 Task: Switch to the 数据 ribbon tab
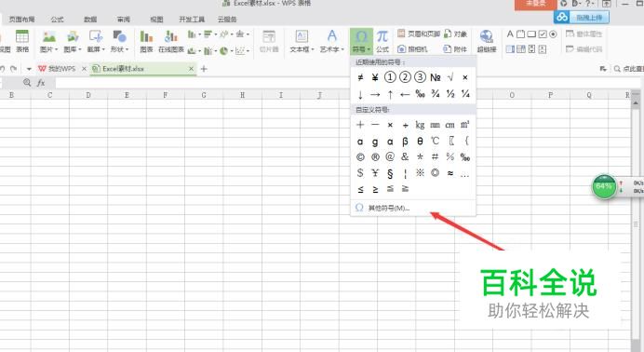pyautogui.click(x=90, y=20)
